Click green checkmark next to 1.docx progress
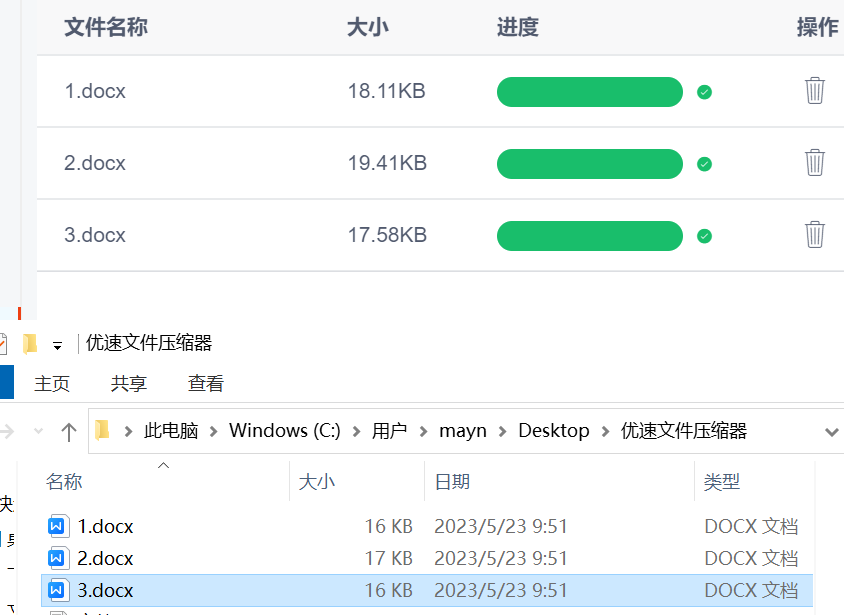Image resolution: width=844 pixels, height=615 pixels. 704,92
